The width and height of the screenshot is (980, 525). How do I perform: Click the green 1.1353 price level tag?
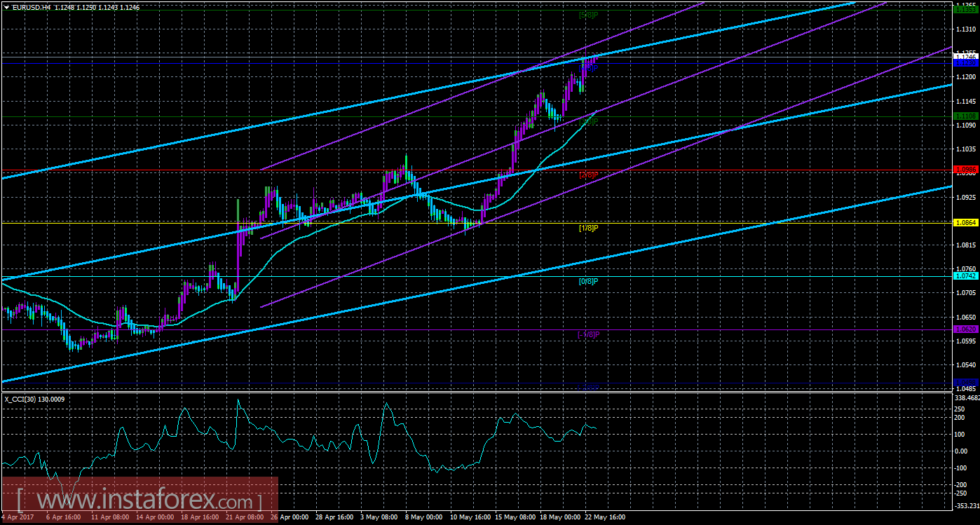(966, 10)
